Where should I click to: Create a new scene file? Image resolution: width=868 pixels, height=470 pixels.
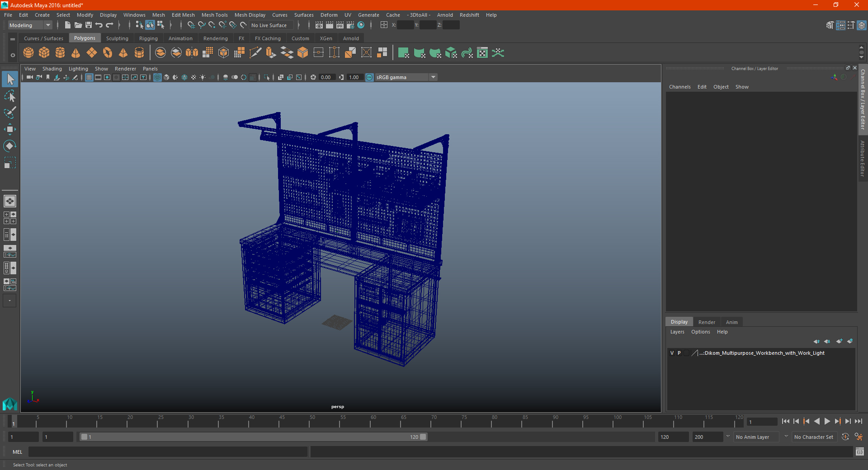point(67,25)
